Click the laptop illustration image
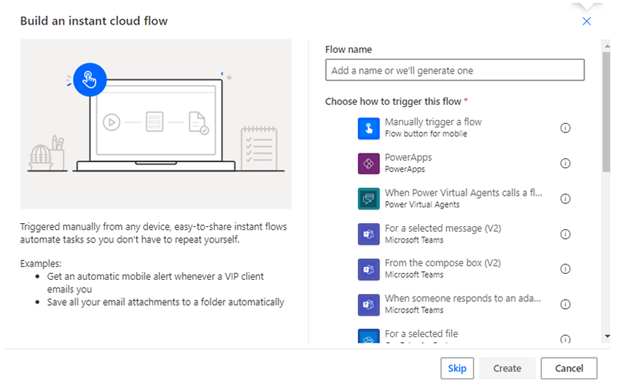This screenshot has height=383, width=624. click(156, 124)
